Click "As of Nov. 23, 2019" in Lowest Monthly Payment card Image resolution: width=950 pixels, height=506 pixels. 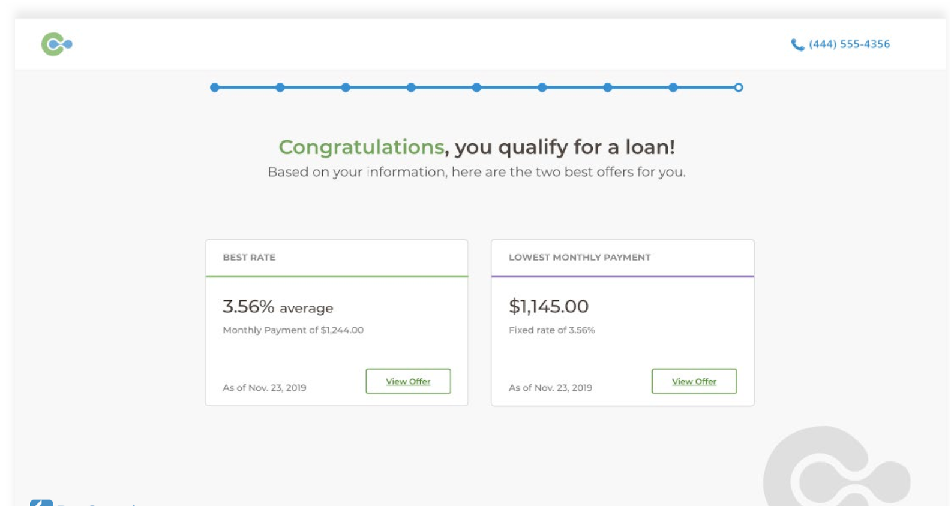coord(550,388)
